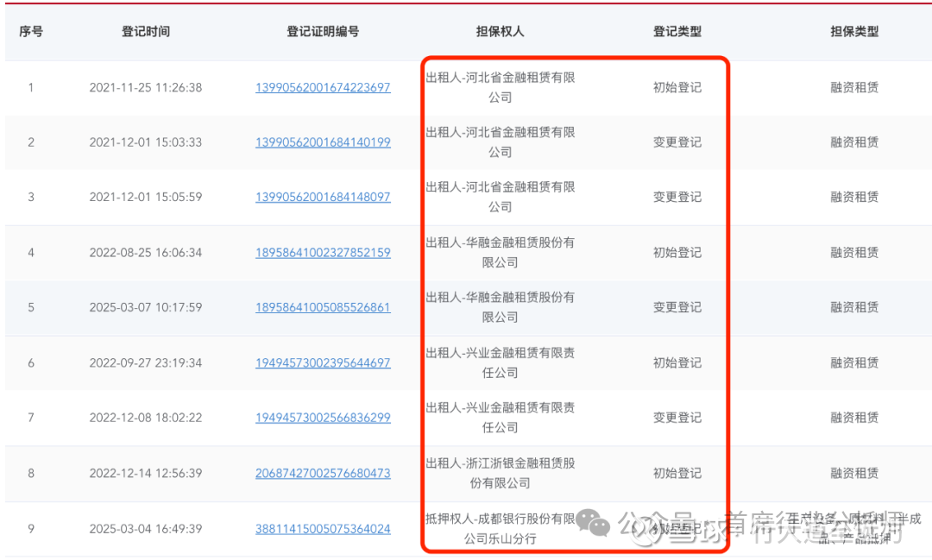Click 华融金融租赁股份有限公司 in row 5

coord(500,307)
